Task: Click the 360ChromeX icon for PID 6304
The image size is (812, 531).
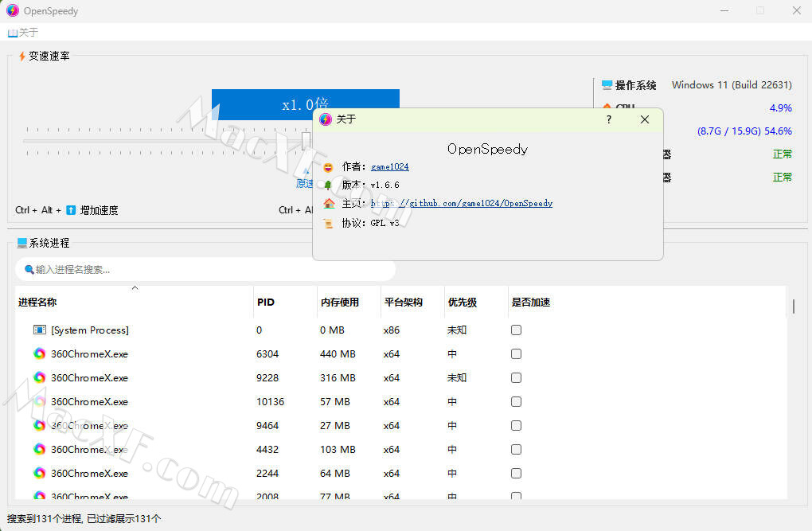Action: pos(39,353)
